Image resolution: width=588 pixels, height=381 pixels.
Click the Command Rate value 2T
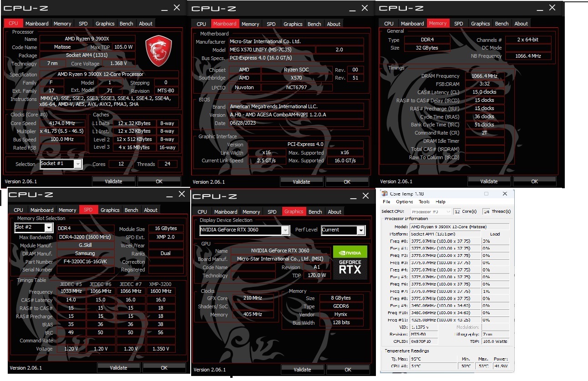click(x=484, y=133)
